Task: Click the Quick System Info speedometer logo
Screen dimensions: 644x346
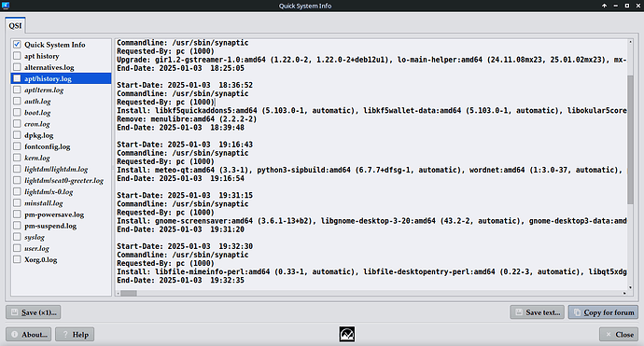Action: (x=347, y=335)
